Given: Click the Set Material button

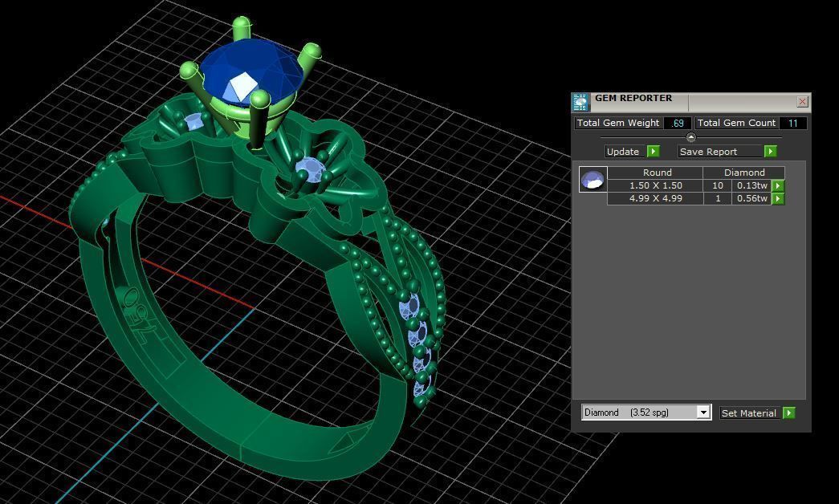Looking at the screenshot, I should [x=751, y=413].
